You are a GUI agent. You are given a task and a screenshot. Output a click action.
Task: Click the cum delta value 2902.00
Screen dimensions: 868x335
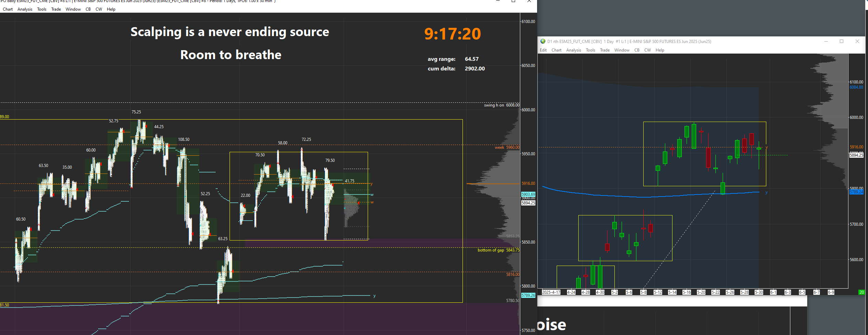click(475, 69)
